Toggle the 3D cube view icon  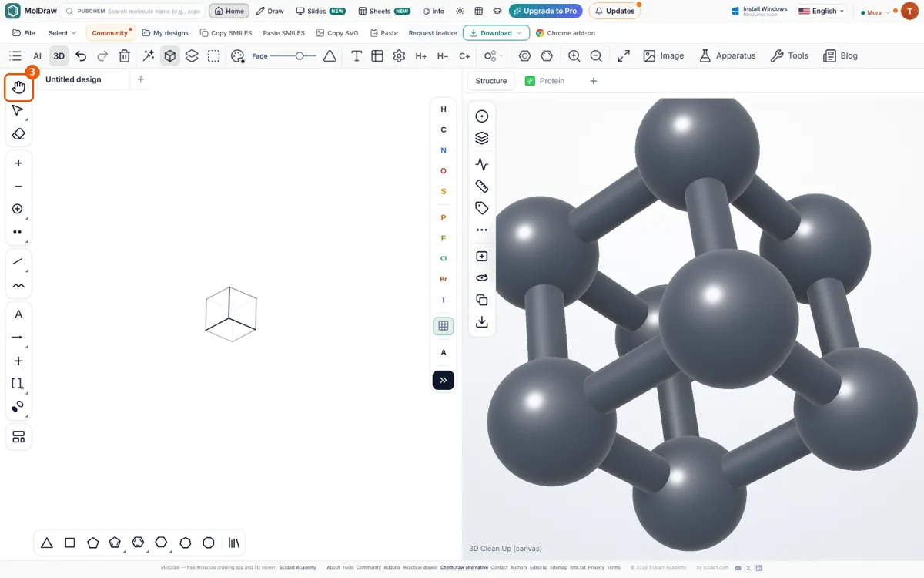[x=170, y=55]
